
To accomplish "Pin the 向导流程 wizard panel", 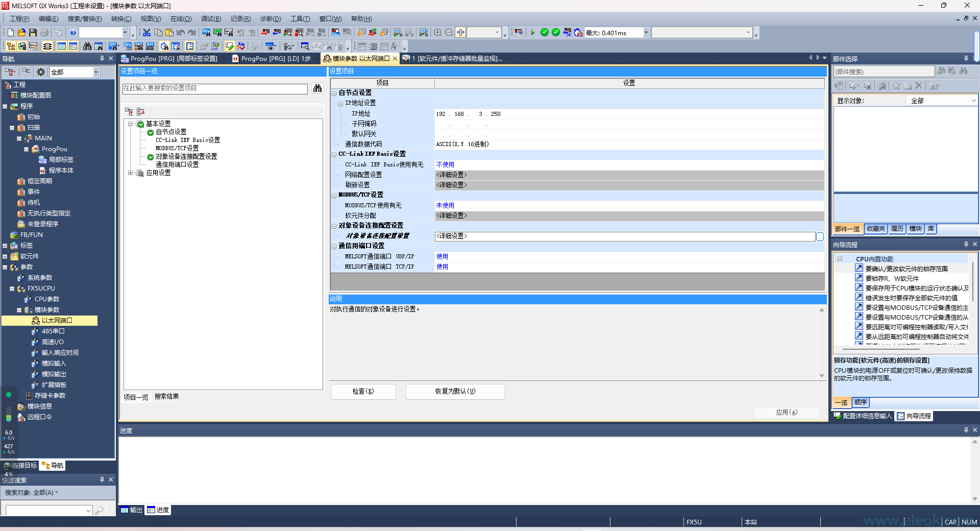I will click(966, 245).
